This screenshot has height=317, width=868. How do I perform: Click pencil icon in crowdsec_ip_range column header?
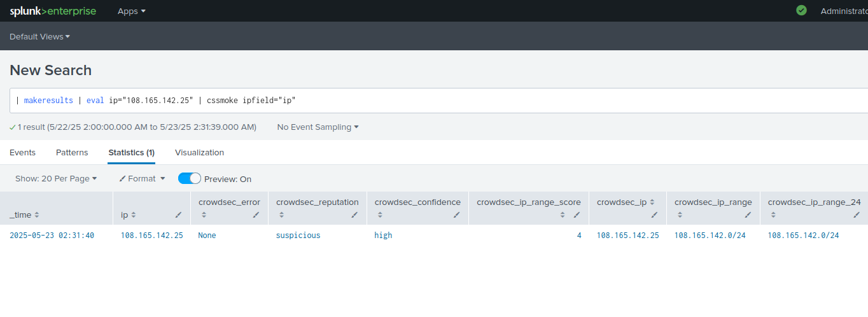pos(748,215)
